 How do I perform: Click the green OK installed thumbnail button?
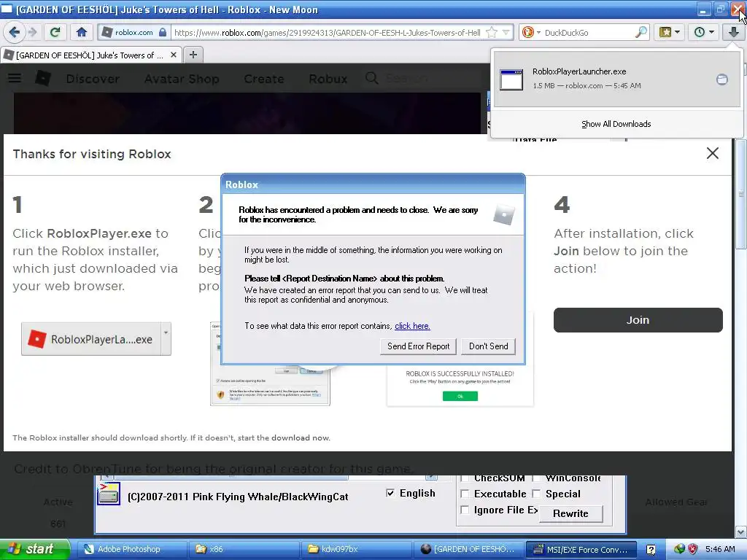(460, 396)
